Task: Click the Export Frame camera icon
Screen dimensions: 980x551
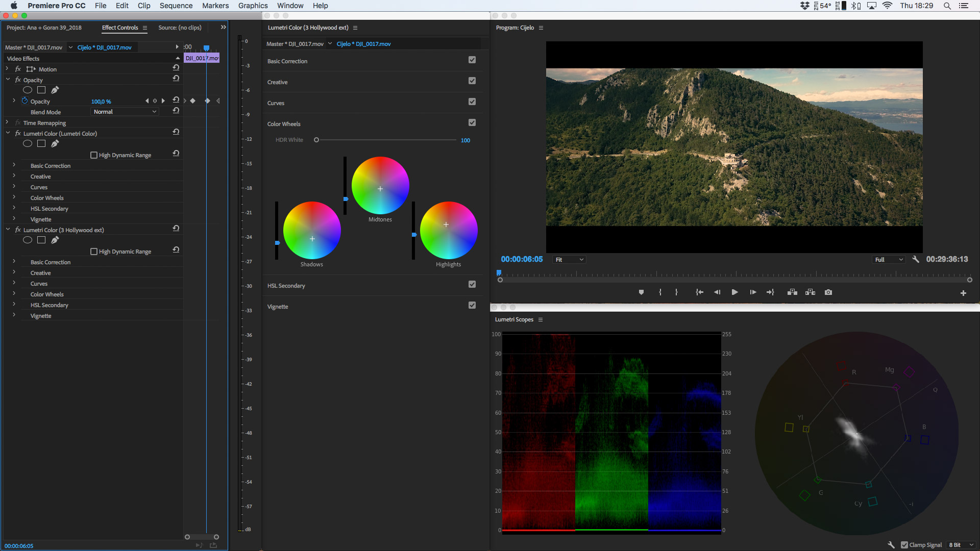Action: [828, 292]
